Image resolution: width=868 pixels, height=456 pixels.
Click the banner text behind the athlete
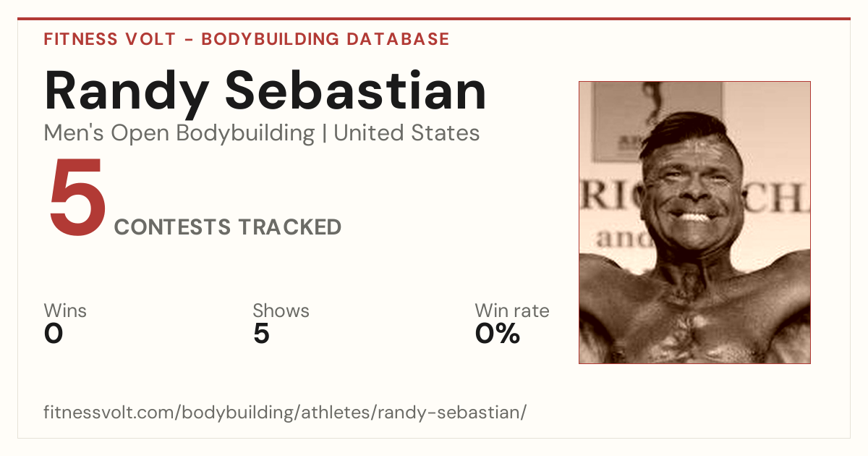pyautogui.click(x=694, y=217)
